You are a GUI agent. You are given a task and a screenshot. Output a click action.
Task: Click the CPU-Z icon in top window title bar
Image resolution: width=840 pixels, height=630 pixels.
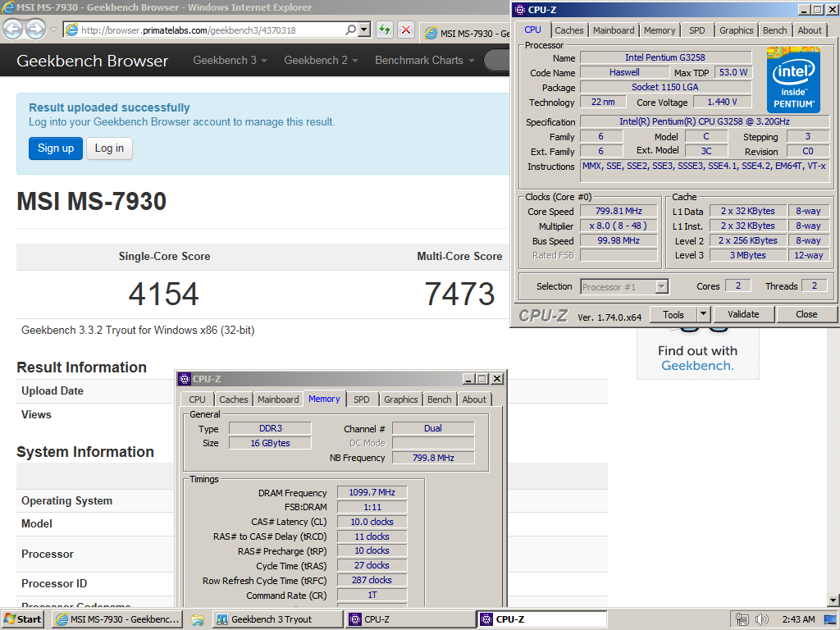pos(519,10)
